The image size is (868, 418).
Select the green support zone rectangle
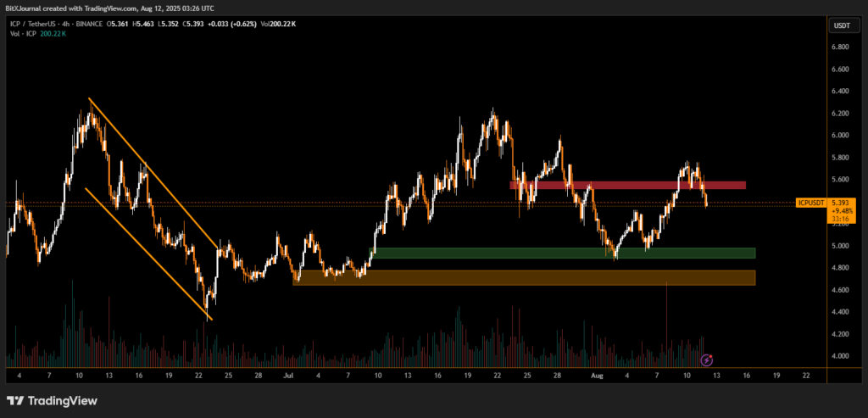coord(564,253)
